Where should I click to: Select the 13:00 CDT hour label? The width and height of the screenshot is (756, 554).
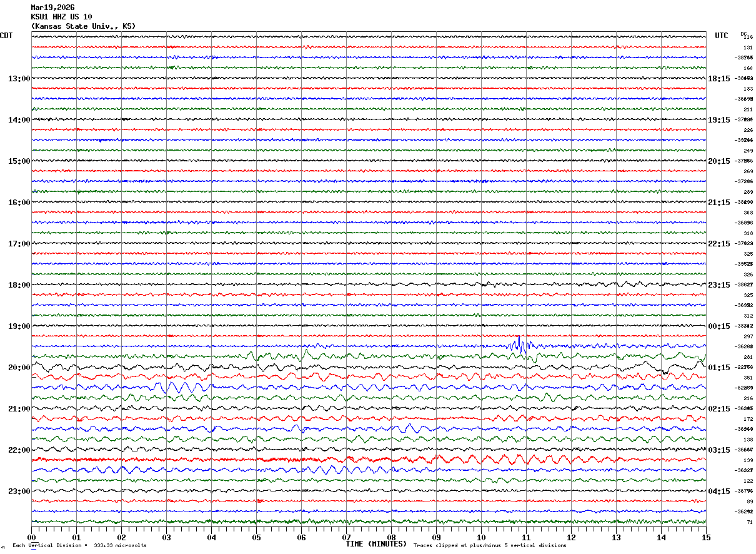click(19, 79)
